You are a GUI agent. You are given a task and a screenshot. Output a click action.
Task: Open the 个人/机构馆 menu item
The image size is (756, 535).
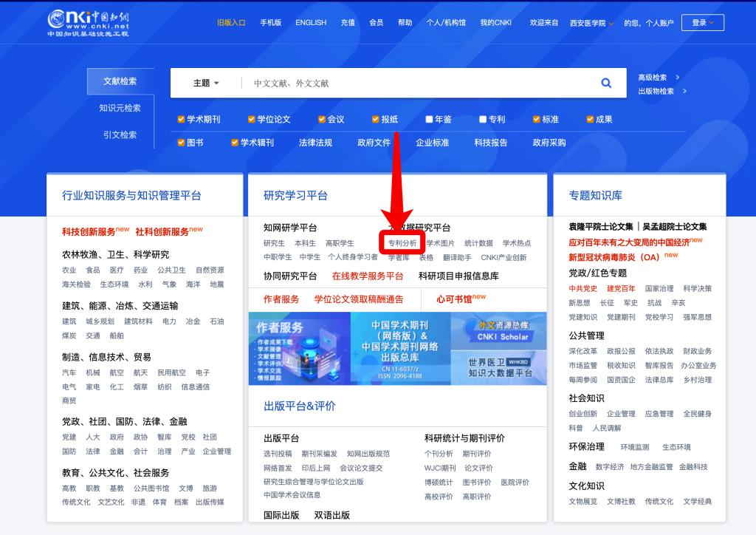pos(446,23)
